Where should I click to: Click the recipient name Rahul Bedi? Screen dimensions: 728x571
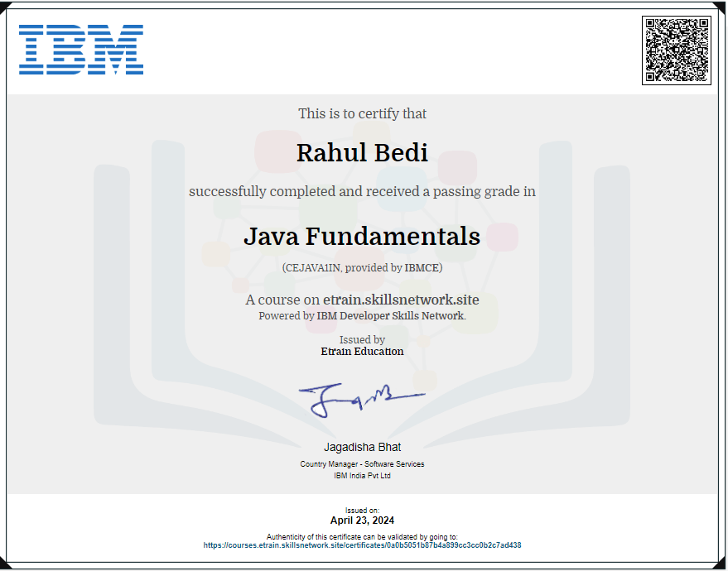click(x=362, y=152)
